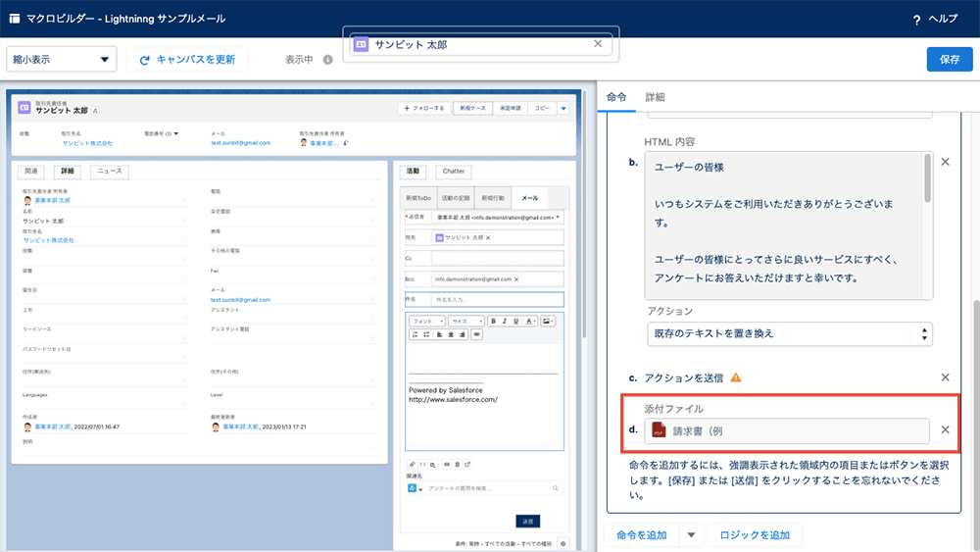The height and width of the screenshot is (552, 980).
Task: Open the text color picker in email editor
Action: (530, 321)
